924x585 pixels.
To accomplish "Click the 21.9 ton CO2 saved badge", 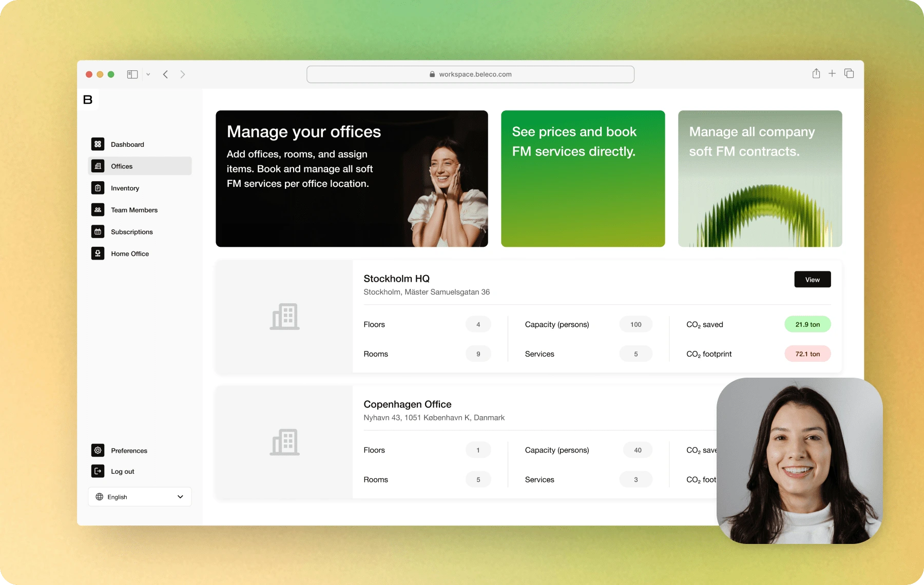I will tap(807, 324).
